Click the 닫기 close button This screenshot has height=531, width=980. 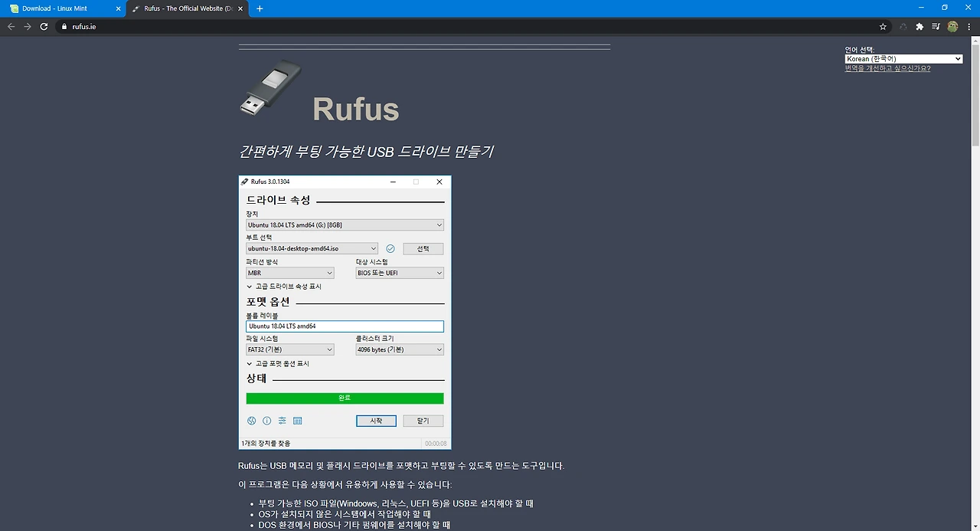[x=423, y=421]
